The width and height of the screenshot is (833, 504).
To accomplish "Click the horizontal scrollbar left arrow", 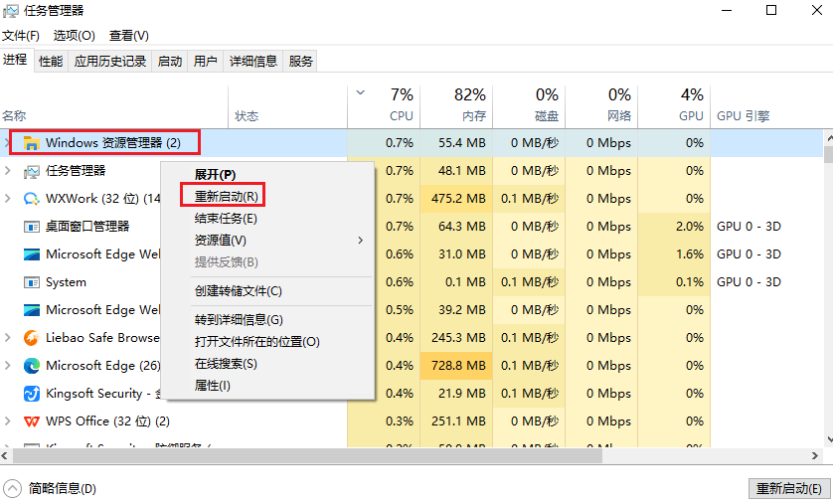I will [5, 455].
